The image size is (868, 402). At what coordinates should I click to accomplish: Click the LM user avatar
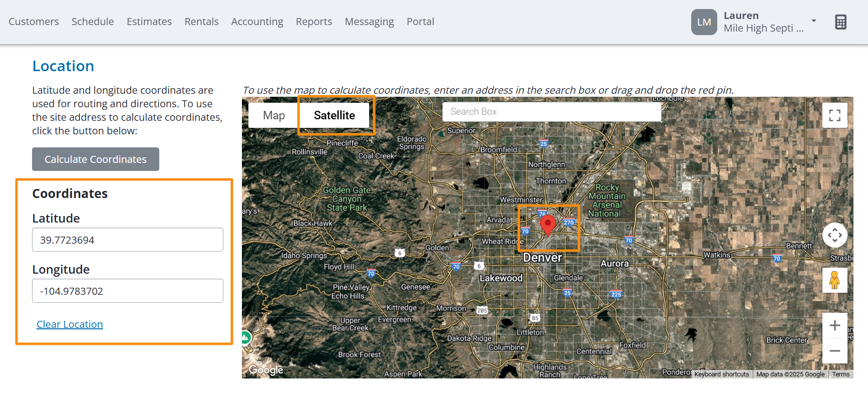(x=704, y=22)
